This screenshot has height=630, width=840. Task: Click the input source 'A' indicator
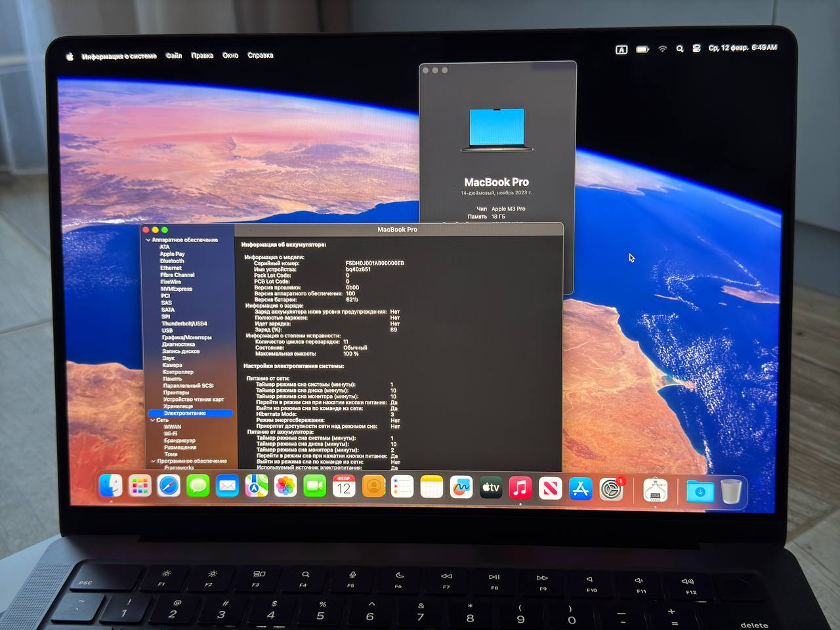point(621,49)
